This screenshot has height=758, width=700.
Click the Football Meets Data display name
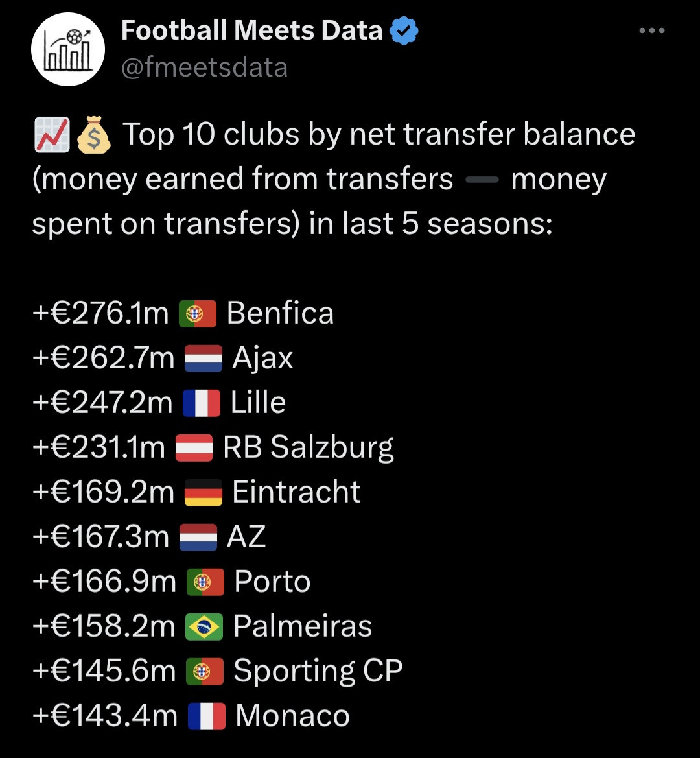[x=252, y=30]
